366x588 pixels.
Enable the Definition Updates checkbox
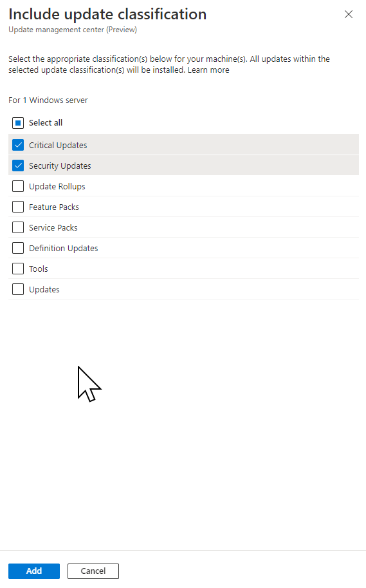point(18,248)
